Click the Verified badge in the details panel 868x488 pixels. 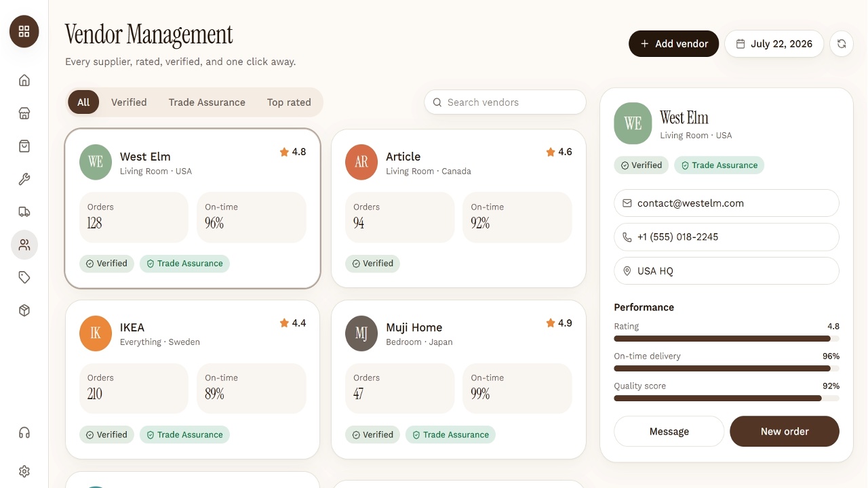642,165
